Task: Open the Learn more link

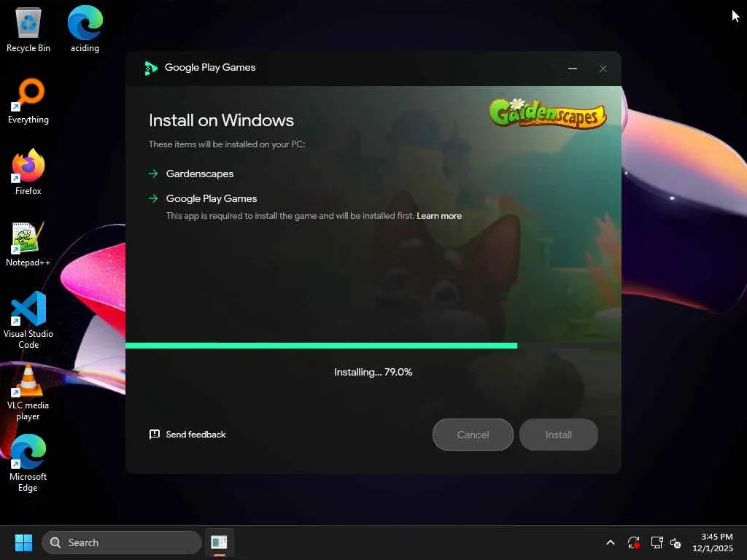Action: coord(438,216)
